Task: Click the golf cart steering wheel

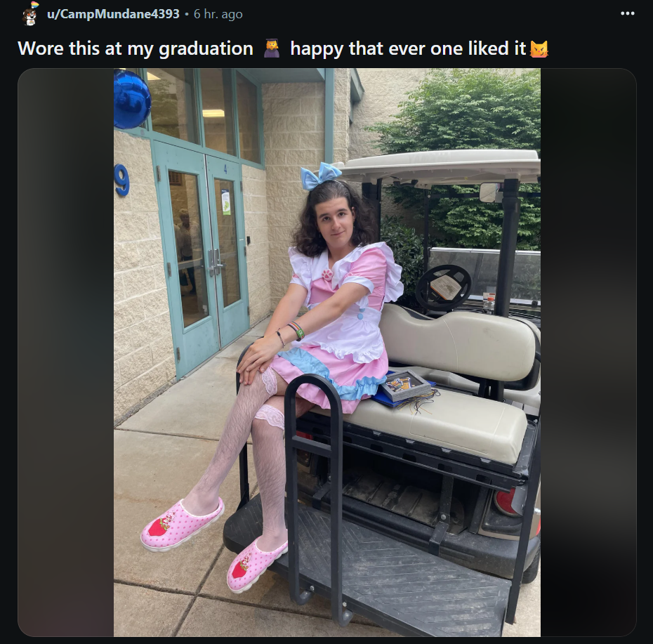Action: 443,287
